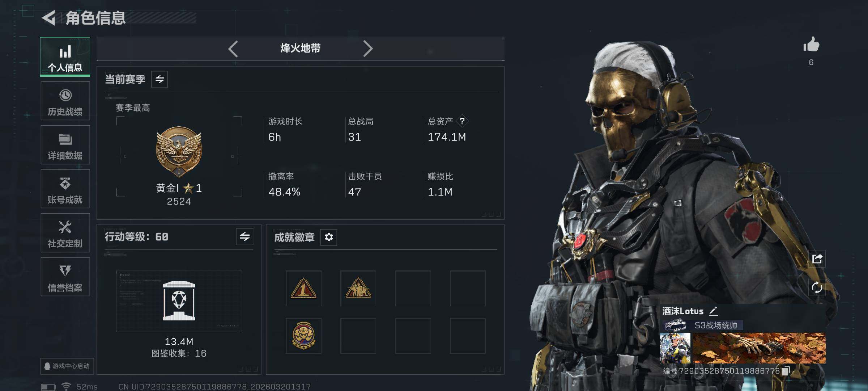Toggle the swap button beside 行动等级
The height and width of the screenshot is (391, 868).
tap(245, 237)
